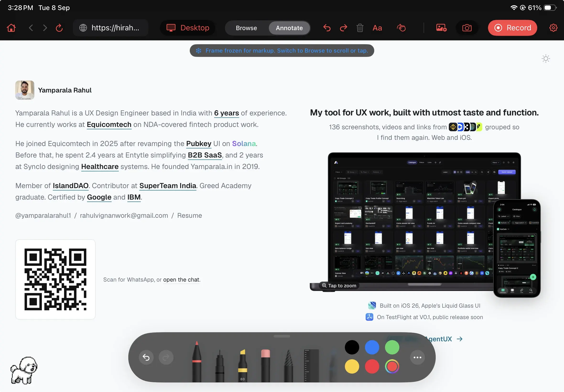Switch to Browse mode
Image resolution: width=564 pixels, height=392 pixels.
click(x=246, y=28)
